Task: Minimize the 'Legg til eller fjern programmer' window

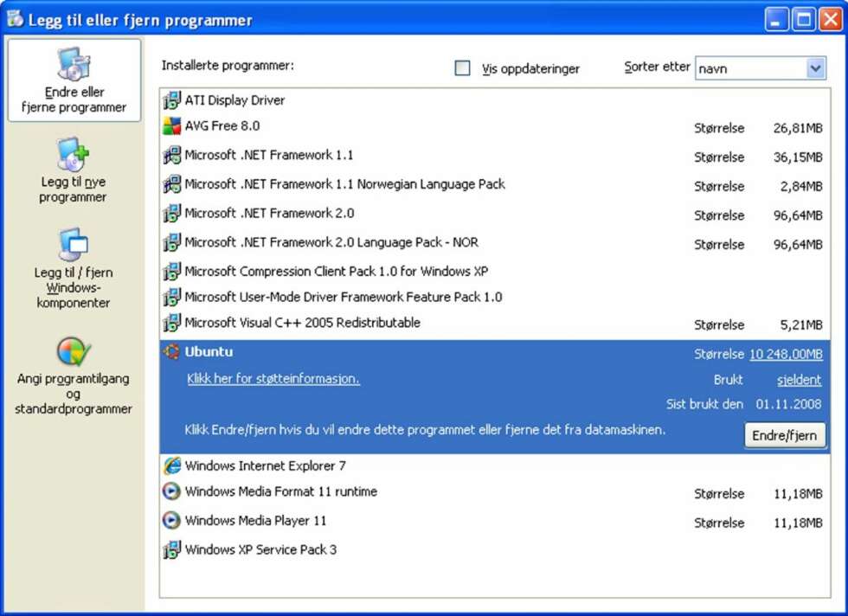Action: 777,20
